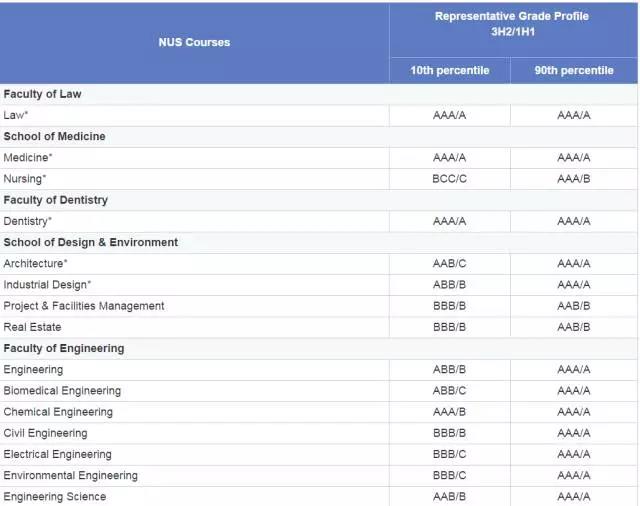Click the Faculty of Dentistry section heading
Screen dimensions: 640x506
[56, 200]
